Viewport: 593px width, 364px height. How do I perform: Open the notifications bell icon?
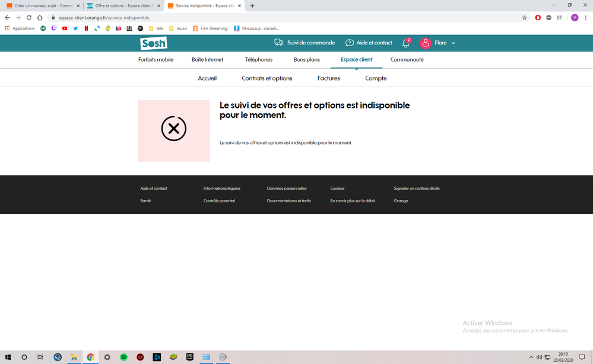coord(406,43)
